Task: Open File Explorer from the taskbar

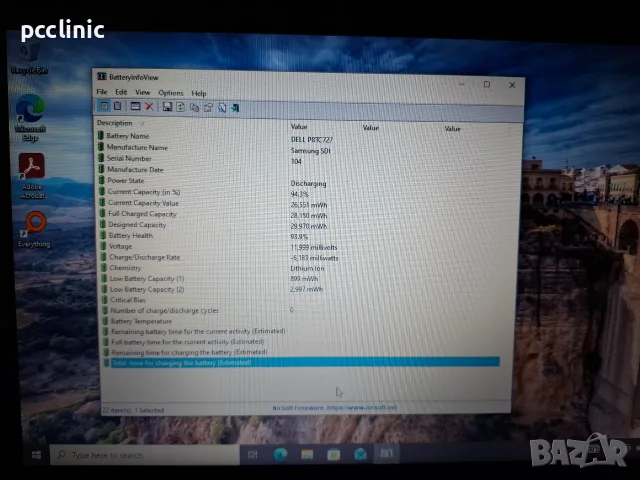Action: pos(307,454)
